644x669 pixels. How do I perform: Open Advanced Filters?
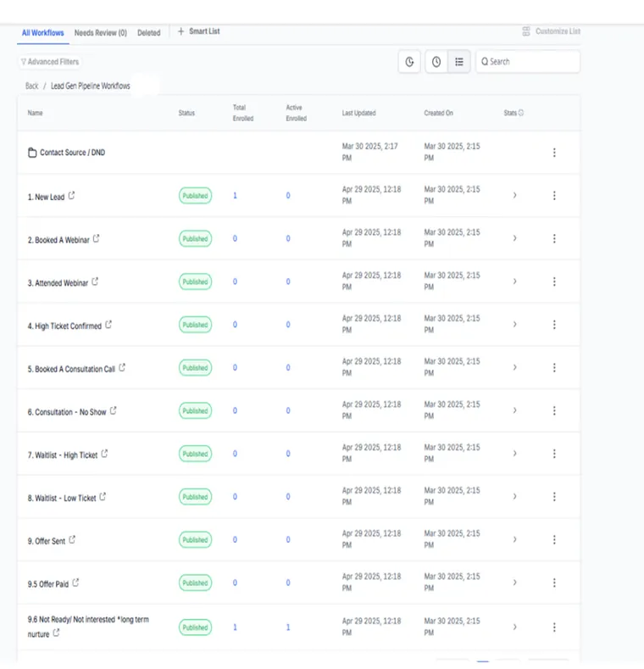tap(50, 62)
